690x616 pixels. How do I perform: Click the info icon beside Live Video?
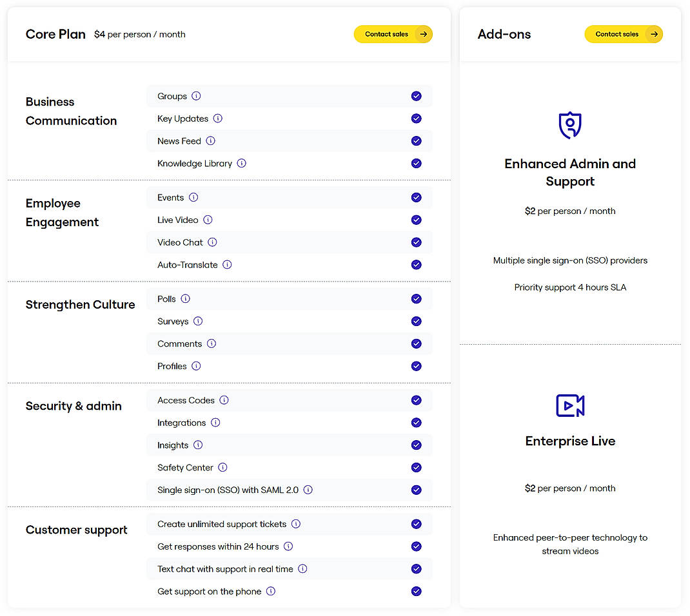206,220
